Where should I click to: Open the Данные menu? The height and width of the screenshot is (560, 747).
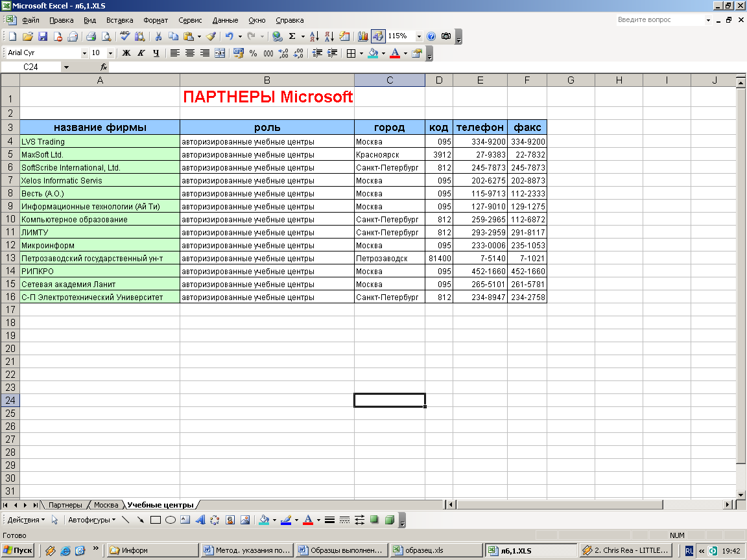coord(226,20)
